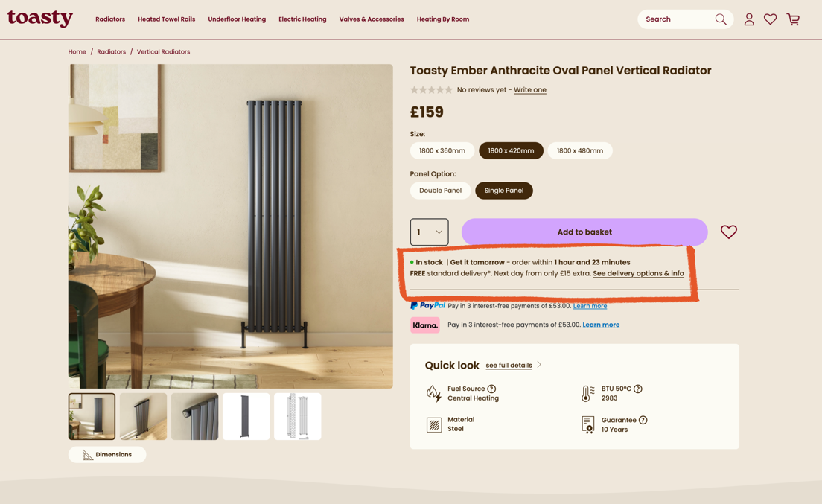
Task: Expand see full details link
Action: 509,366
